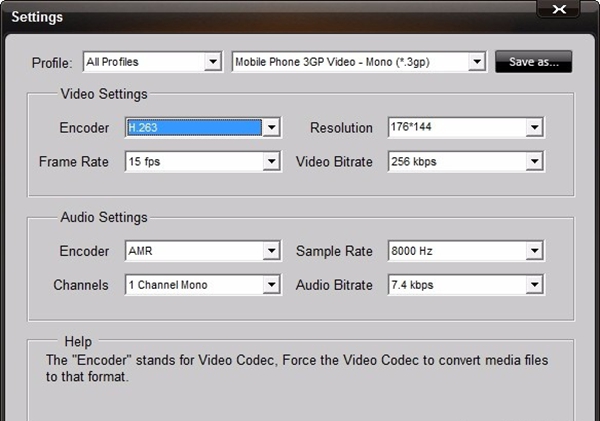Click the 7.4 kbps audio bitrate value

pyautogui.click(x=457, y=285)
